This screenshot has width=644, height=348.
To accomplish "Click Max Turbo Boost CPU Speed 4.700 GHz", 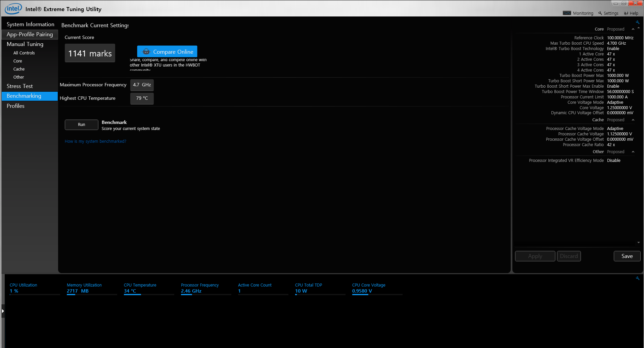I will [616, 43].
